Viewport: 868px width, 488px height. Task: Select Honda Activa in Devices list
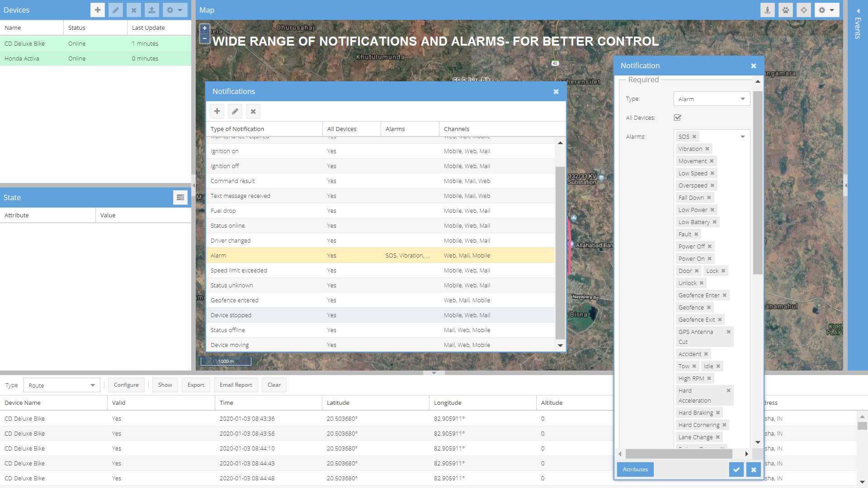(95, 58)
